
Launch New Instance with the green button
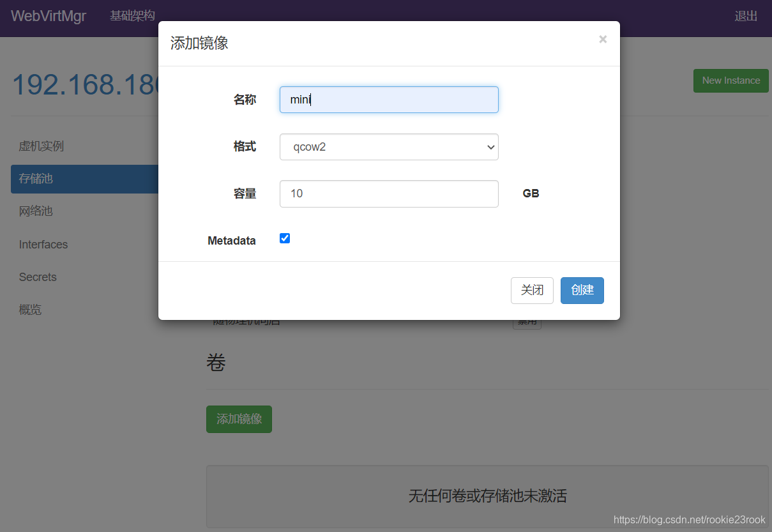click(730, 80)
